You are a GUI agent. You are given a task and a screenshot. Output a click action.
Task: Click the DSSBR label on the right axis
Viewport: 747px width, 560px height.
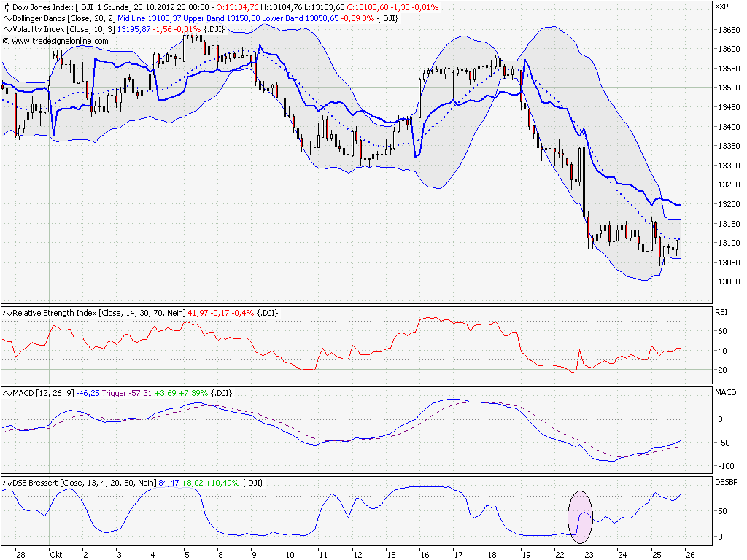728,482
